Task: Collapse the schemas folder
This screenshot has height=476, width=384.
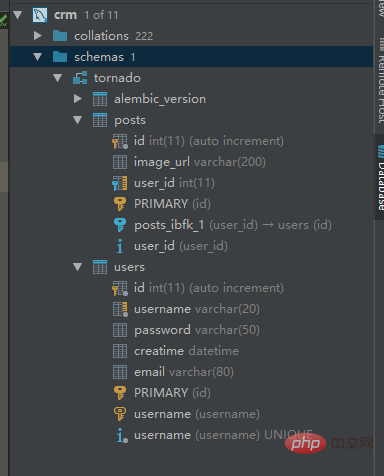Action: point(38,57)
